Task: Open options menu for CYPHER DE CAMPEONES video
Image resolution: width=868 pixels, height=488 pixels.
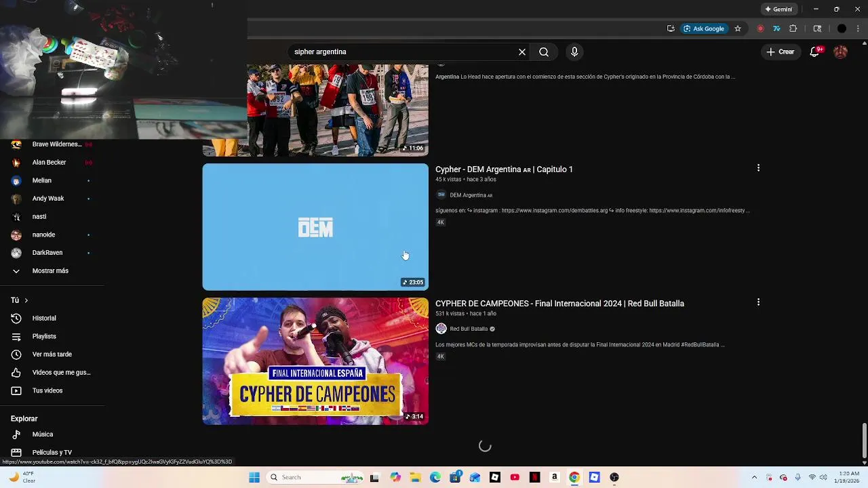Action: (758, 302)
